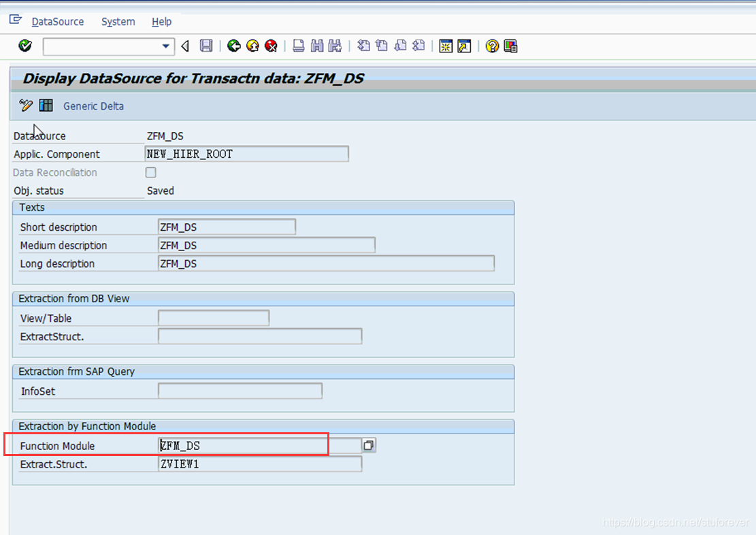The height and width of the screenshot is (535, 756).
Task: Click the window menu icon beside DataSource
Action: [16, 20]
